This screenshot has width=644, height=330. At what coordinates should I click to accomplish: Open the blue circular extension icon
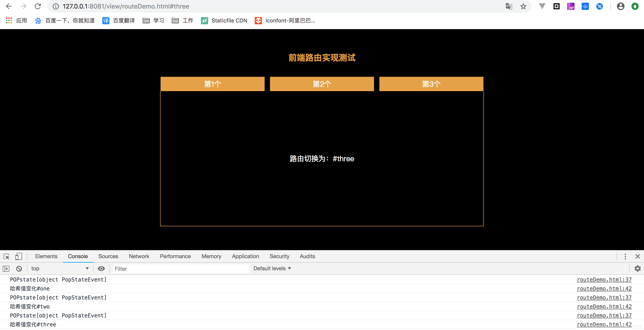point(600,6)
